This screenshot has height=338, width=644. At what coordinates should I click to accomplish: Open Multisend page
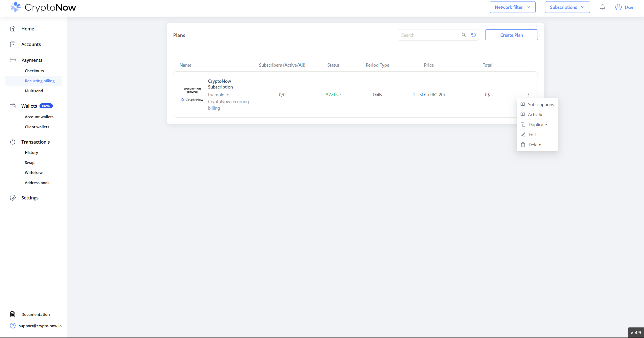[x=34, y=91]
